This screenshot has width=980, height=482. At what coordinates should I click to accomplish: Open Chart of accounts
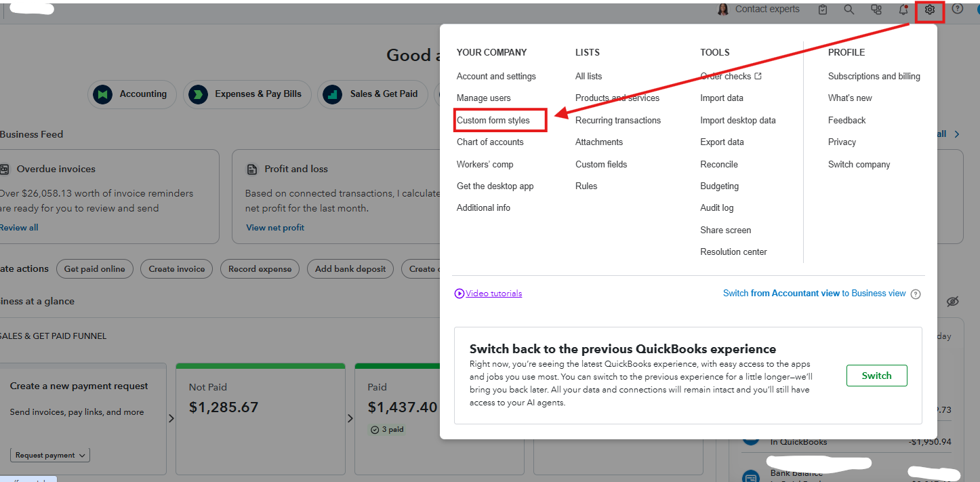pos(490,142)
